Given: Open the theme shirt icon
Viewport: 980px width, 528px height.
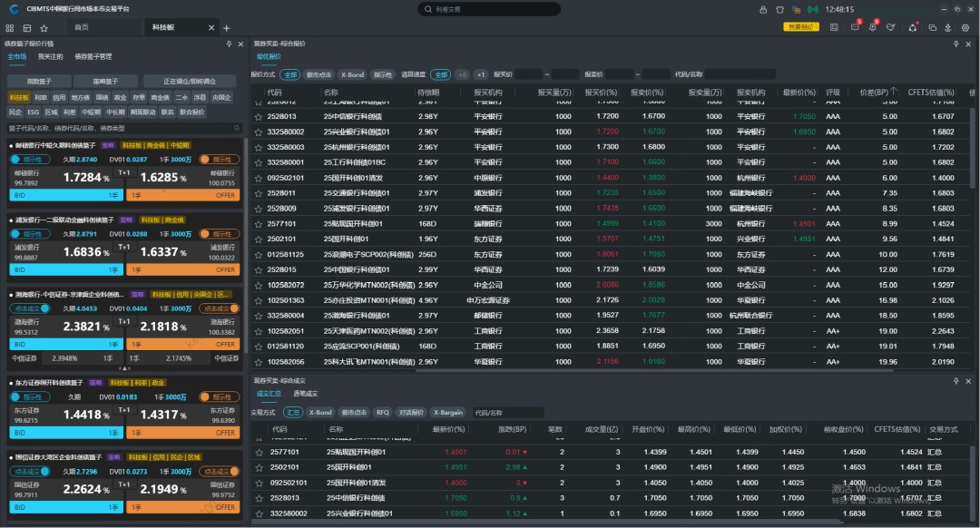Looking at the screenshot, I should click(x=779, y=9).
